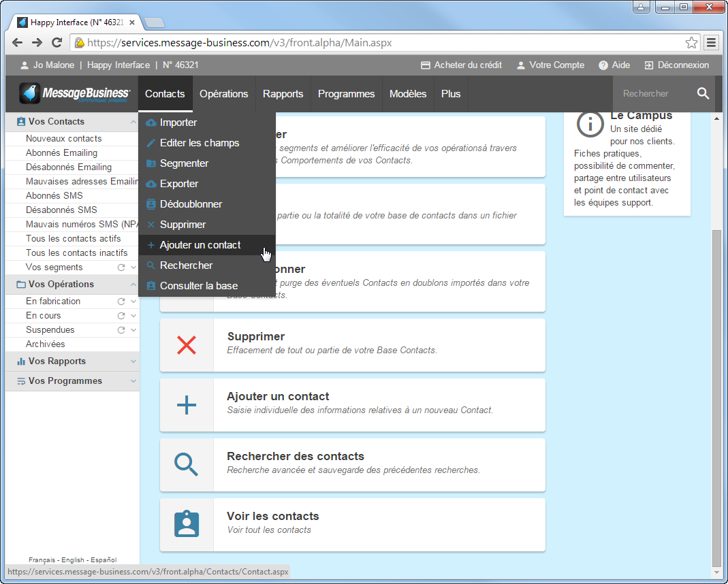Switch language using the English link
Image resolution: width=728 pixels, height=584 pixels.
73,560
